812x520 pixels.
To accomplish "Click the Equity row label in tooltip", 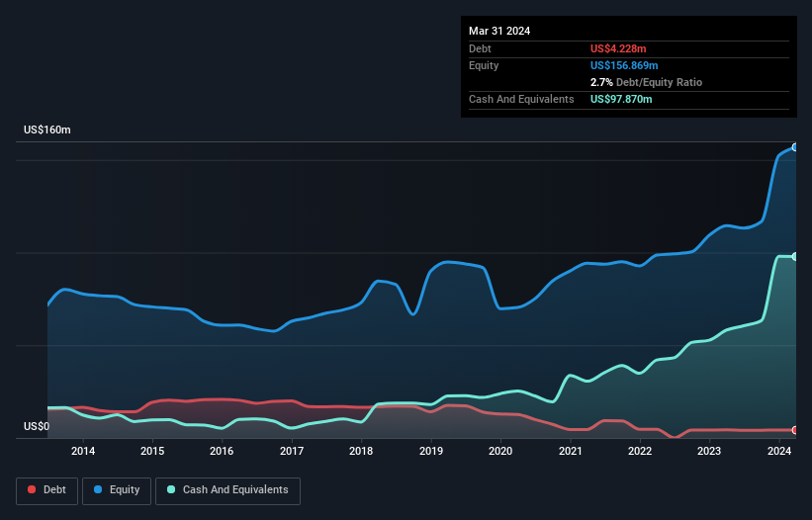I will point(484,65).
